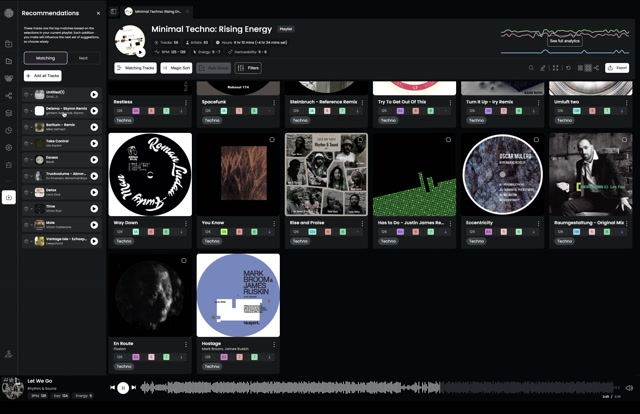Click the highlighted recommendations icon in left sidebar
The image size is (640, 414).
coord(9,197)
